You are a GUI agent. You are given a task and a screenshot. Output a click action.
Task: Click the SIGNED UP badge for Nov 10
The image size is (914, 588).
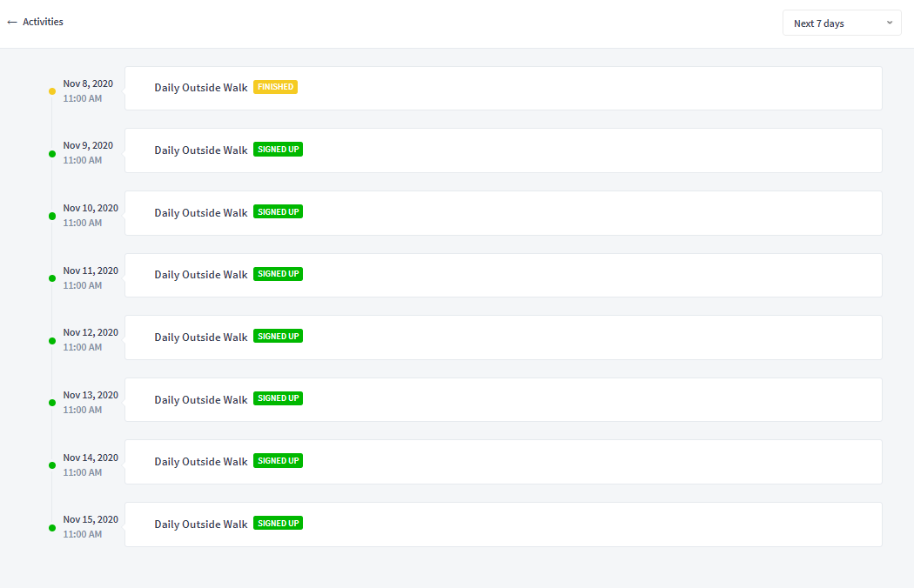point(278,211)
